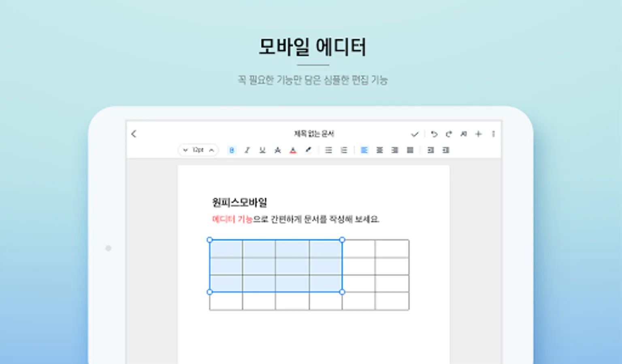622x364 pixels.
Task: Decrease font size with down chevron
Action: coord(185,150)
